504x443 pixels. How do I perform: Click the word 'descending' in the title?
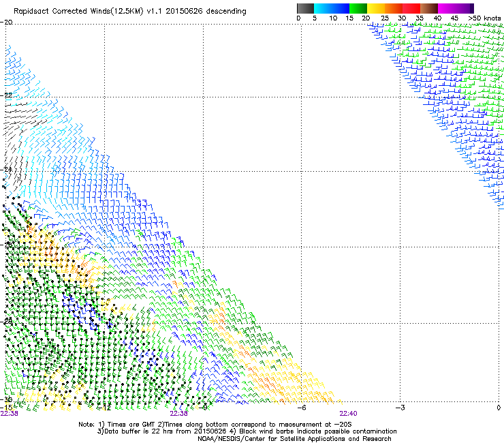point(226,12)
